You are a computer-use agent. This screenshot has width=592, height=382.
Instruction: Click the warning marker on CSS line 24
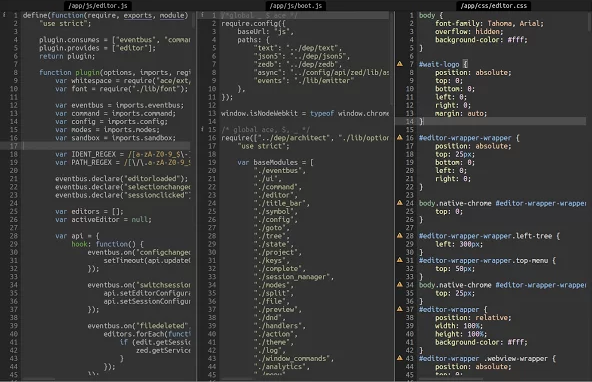399,203
